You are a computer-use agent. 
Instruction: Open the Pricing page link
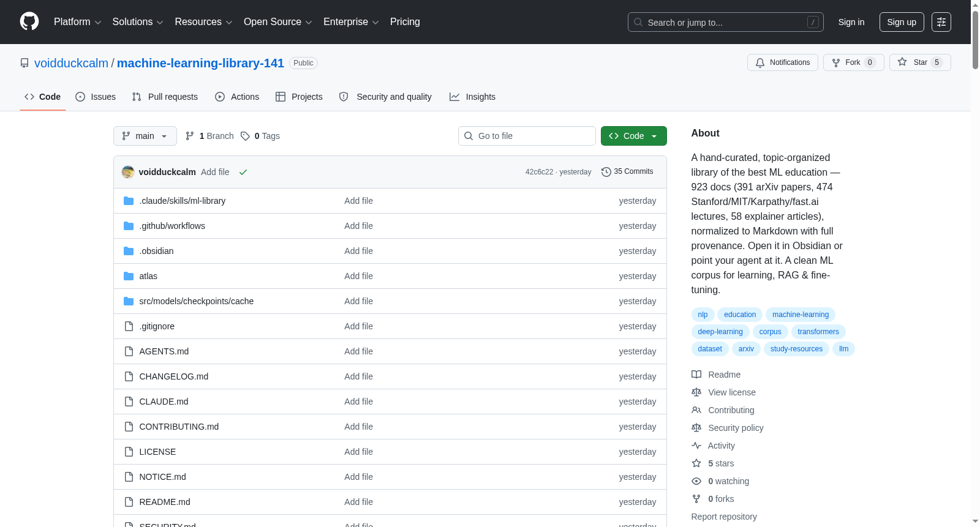[405, 22]
